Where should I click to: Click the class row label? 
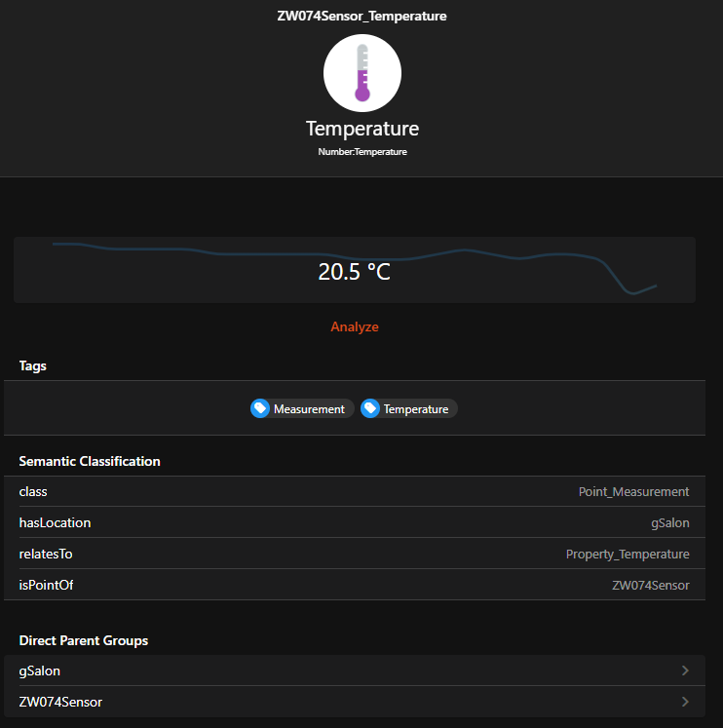33,492
